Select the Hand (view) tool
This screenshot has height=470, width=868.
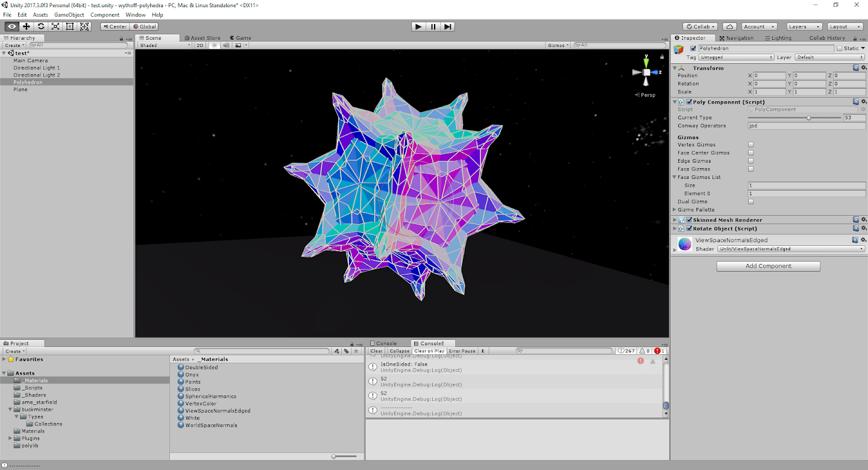[11, 27]
